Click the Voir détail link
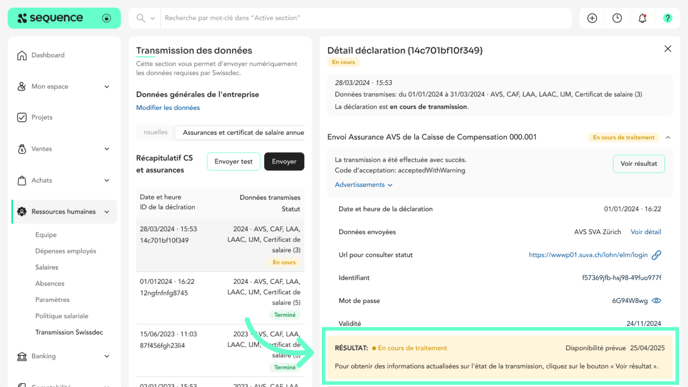Screen dimensions: 688x387 [645, 232]
